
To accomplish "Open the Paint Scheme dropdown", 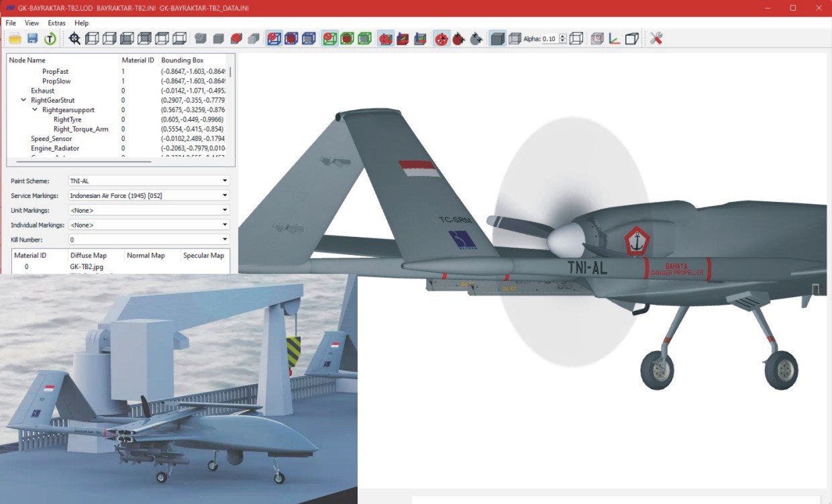I will (149, 181).
